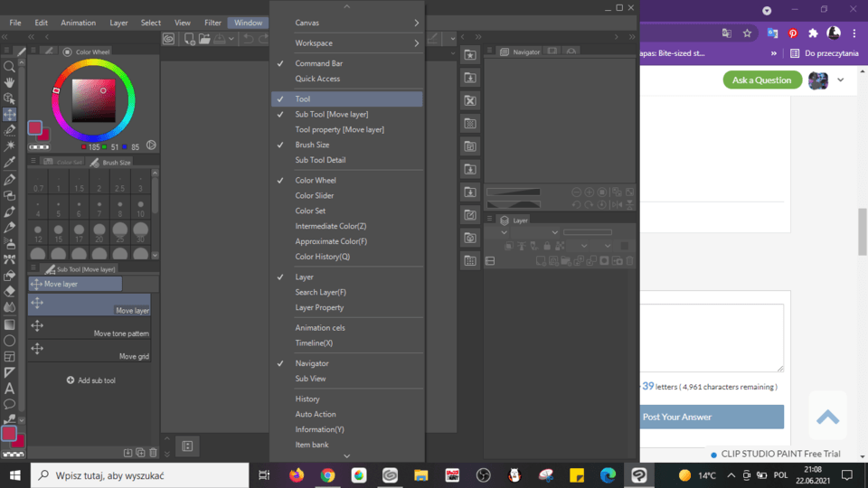The image size is (868, 488).
Task: Select Move tone pattern sub tool
Action: tap(90, 327)
